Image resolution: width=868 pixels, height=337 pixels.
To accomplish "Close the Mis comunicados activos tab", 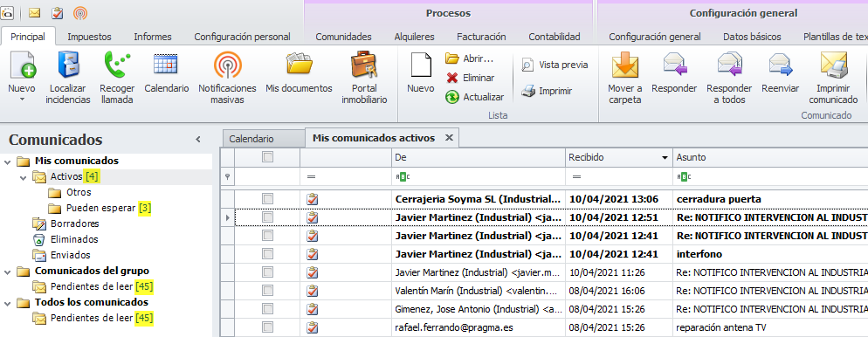I will (x=450, y=137).
